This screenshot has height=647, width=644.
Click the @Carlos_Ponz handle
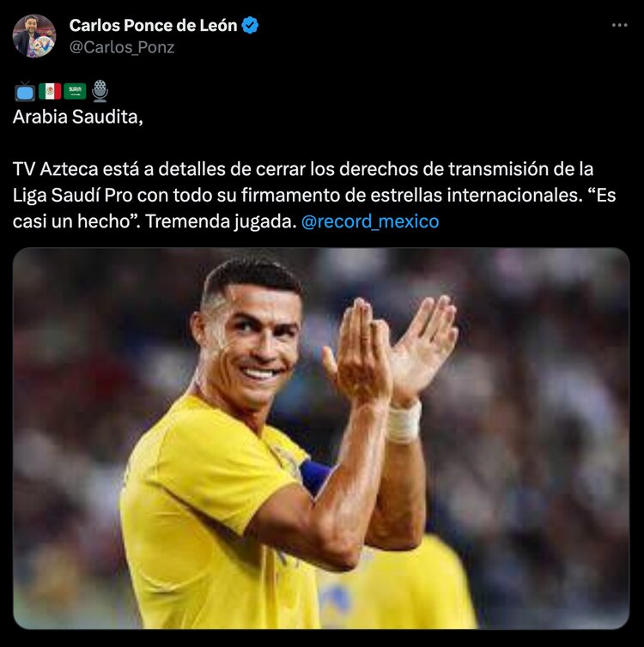pyautogui.click(x=122, y=47)
